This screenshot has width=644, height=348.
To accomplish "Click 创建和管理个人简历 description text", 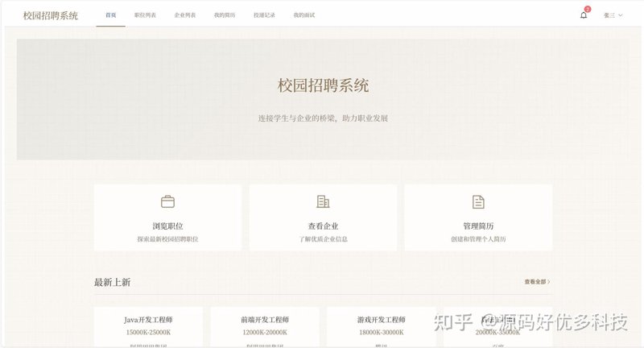I will coord(478,239).
